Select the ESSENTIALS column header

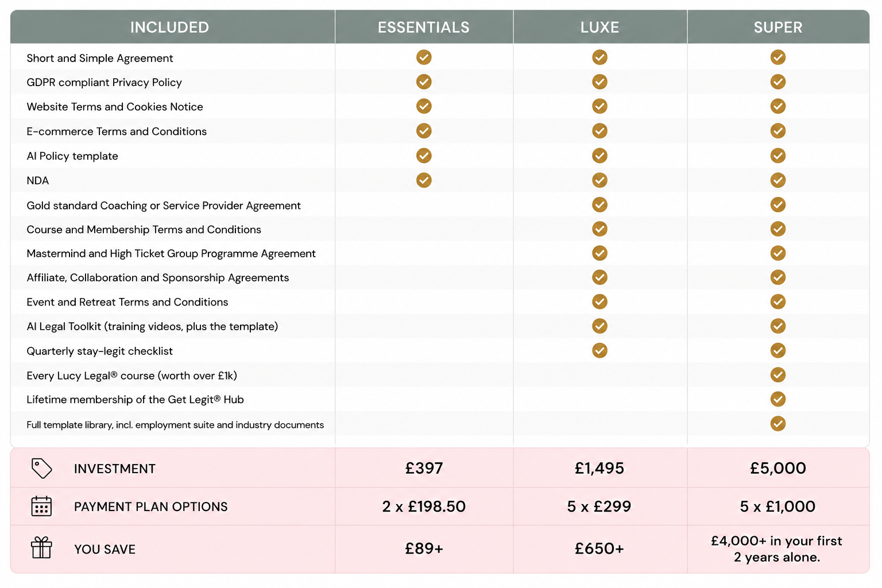click(x=424, y=27)
